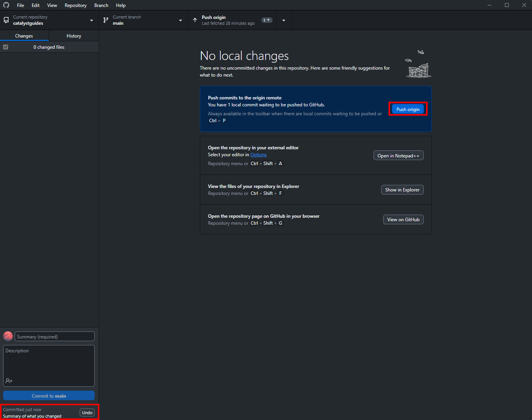Open the push options dropdown arrow
Screen dimensions: 532x420
pyautogui.click(x=284, y=20)
